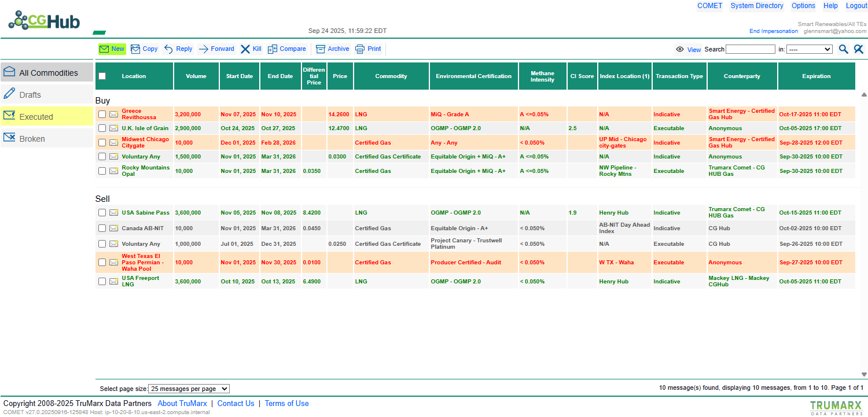Click the Compare toolbar icon

point(273,49)
